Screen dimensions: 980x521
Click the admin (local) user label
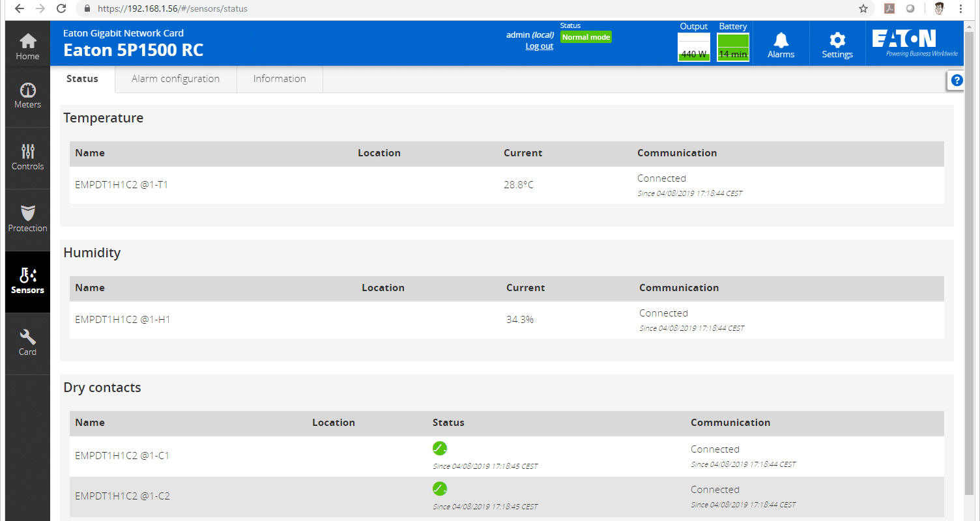click(530, 35)
